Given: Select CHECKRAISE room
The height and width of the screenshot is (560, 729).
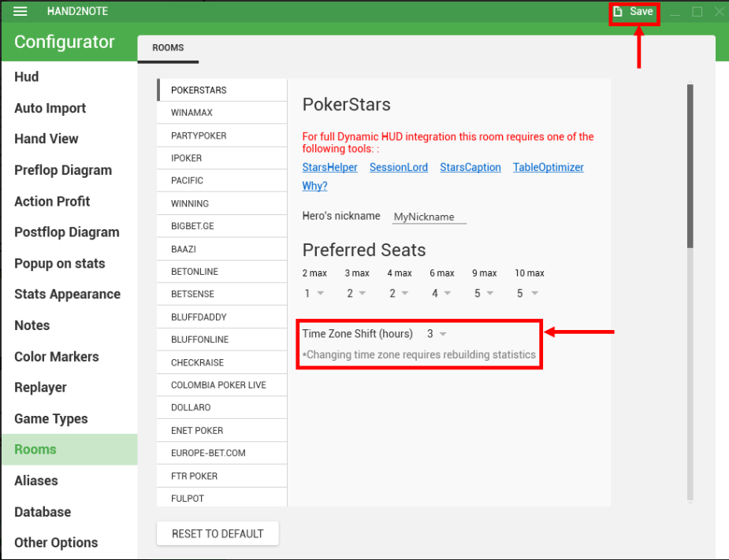Looking at the screenshot, I should click(x=221, y=362).
